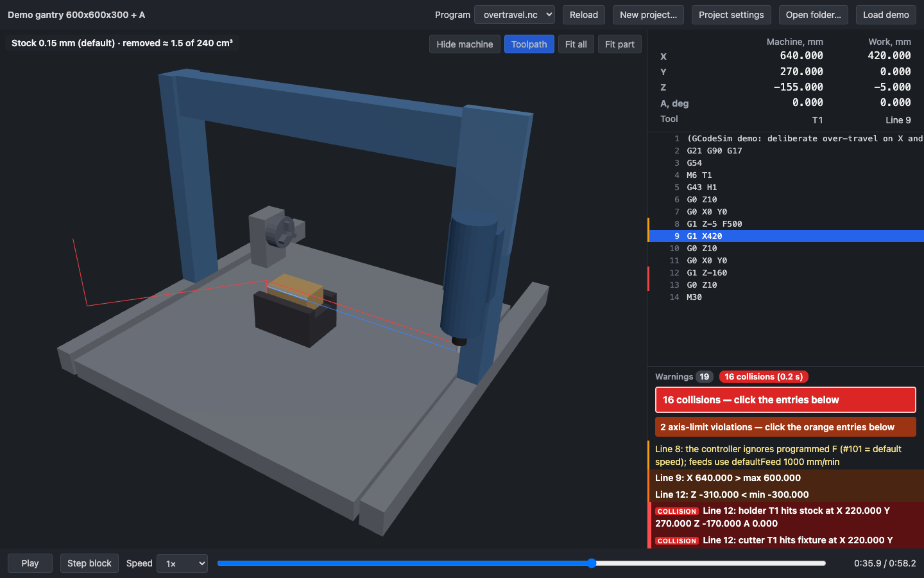Image resolution: width=924 pixels, height=578 pixels.
Task: Select G-code line 2 G21 G90 G17
Action: [786, 151]
